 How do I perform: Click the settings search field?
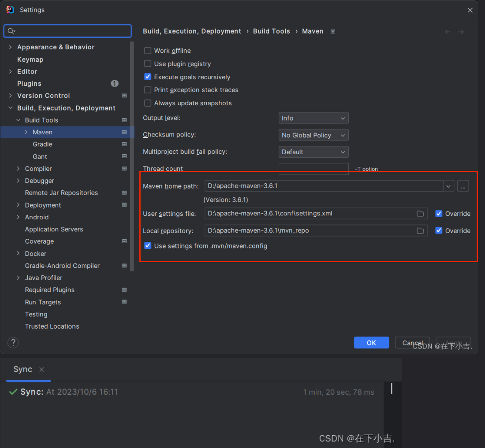(67, 31)
